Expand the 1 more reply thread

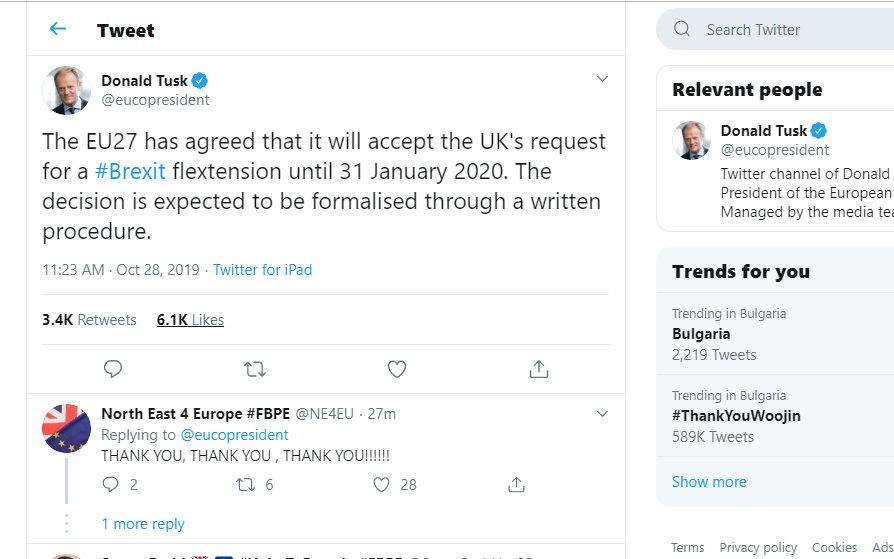click(x=143, y=523)
